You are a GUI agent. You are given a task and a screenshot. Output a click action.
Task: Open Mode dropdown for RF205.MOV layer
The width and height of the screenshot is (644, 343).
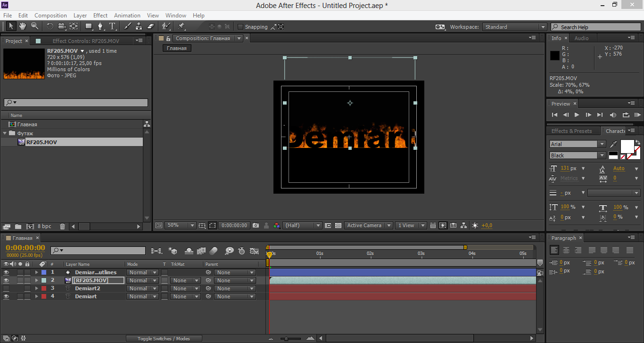click(143, 280)
